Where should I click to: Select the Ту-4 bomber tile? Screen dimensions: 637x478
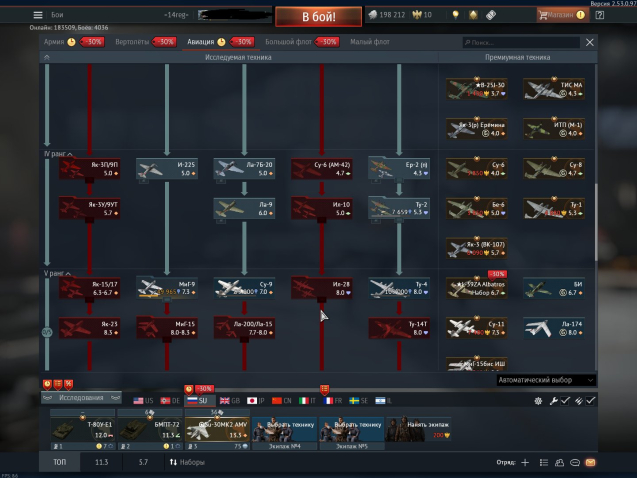(398, 288)
